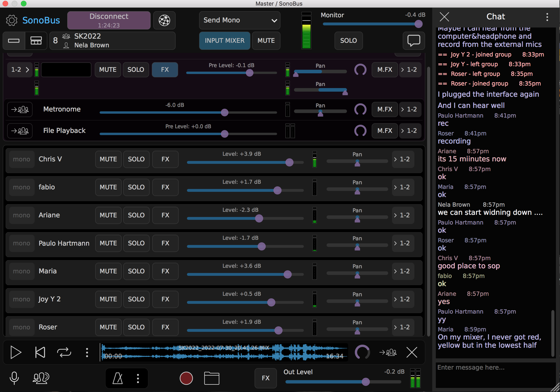The image size is (560, 392).
Task: Toggle FX on Maria's channel
Action: tap(165, 271)
